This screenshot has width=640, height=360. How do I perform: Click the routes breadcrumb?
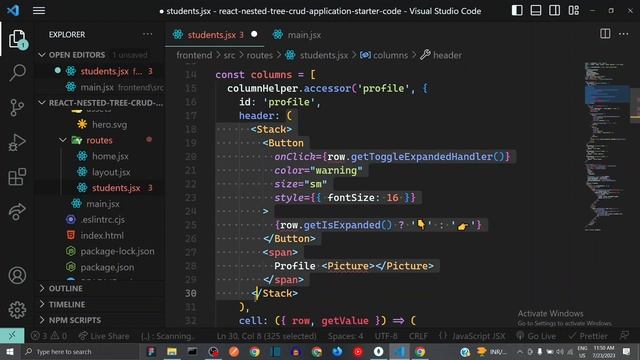pos(260,55)
